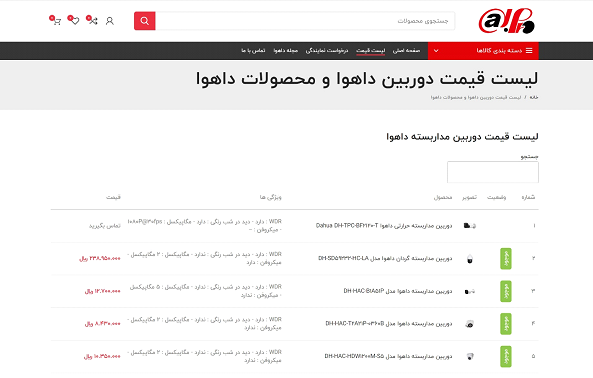The width and height of the screenshot is (593, 378).
Task: Open درخواست نمایندگی in the navigation bar
Action: 327,51
